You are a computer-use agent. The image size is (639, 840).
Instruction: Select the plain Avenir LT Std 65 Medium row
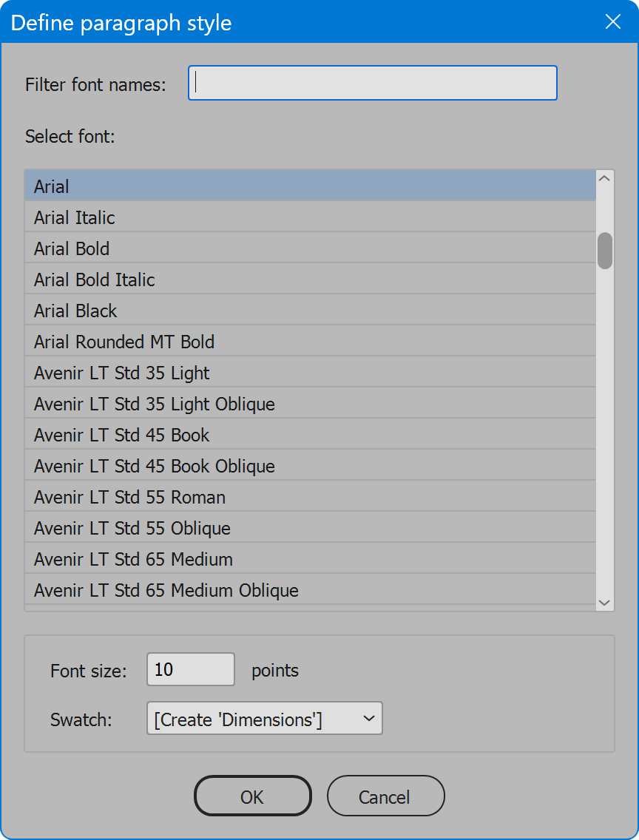[x=310, y=559]
